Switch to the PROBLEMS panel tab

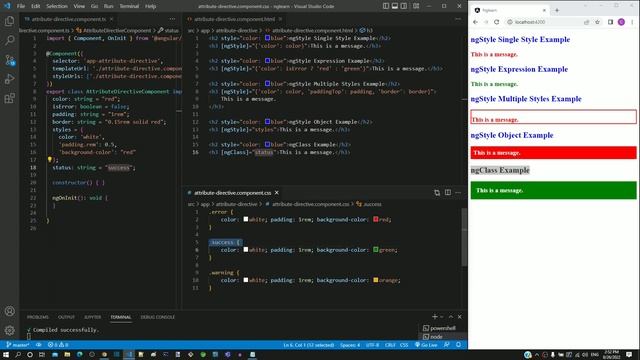(x=38, y=317)
